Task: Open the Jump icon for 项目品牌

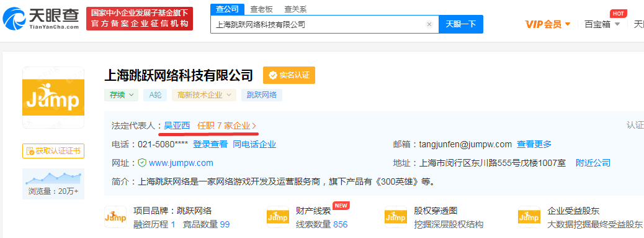Action: point(115,217)
